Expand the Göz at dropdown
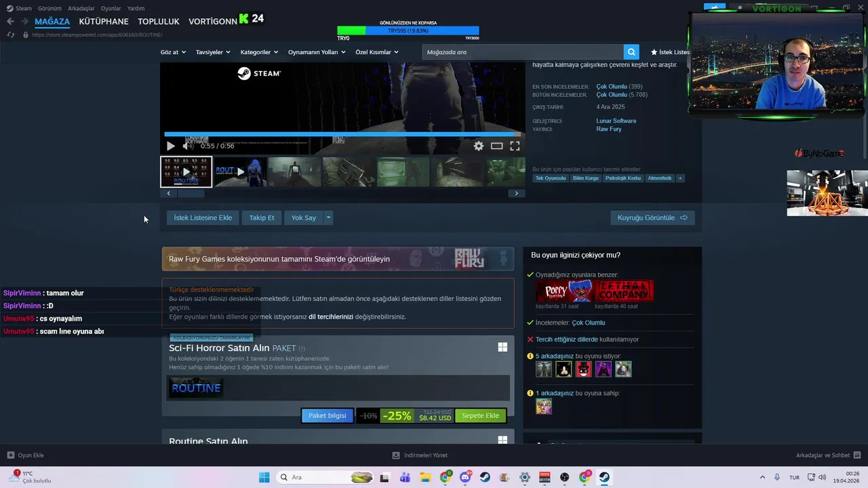 tap(173, 52)
